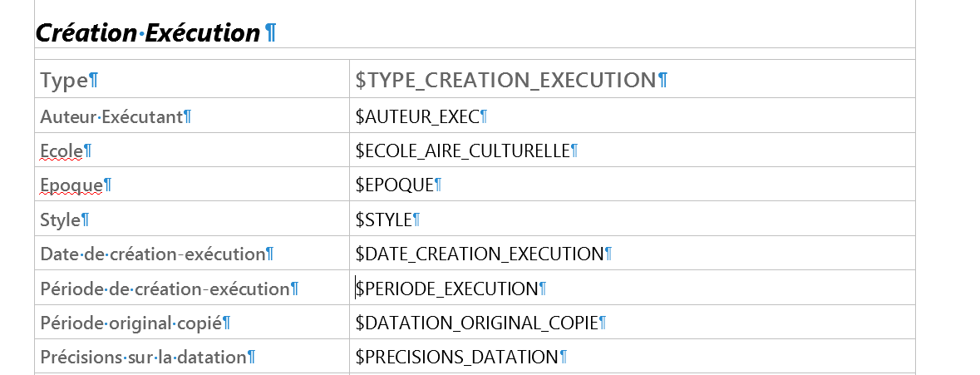Click the underlined word Epoque

pos(71,185)
